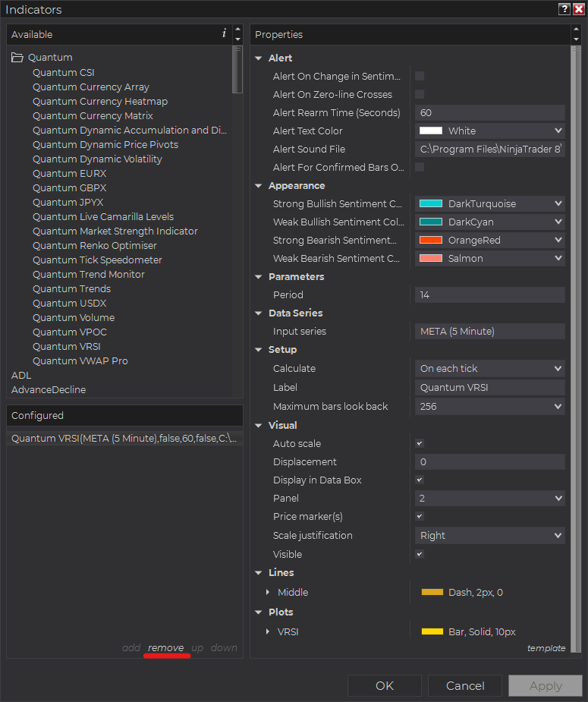The width and height of the screenshot is (588, 702).
Task: Select Quantum VRSI in Available list
Action: tap(67, 347)
